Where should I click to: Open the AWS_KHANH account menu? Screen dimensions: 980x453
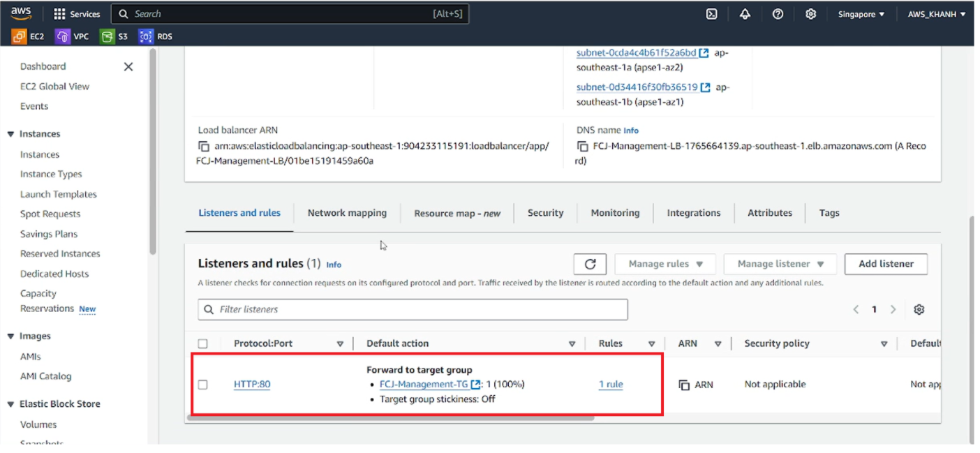[937, 14]
